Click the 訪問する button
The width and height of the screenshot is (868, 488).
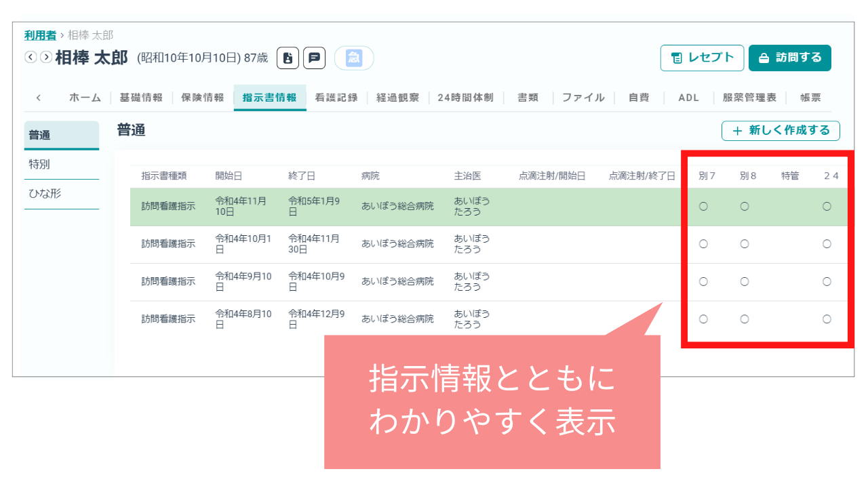[790, 58]
